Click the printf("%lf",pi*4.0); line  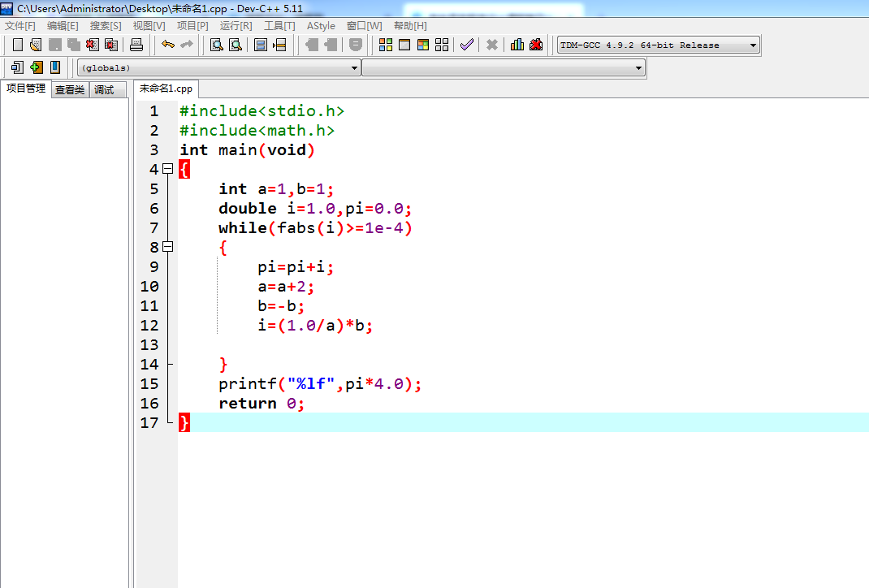pyautogui.click(x=320, y=384)
